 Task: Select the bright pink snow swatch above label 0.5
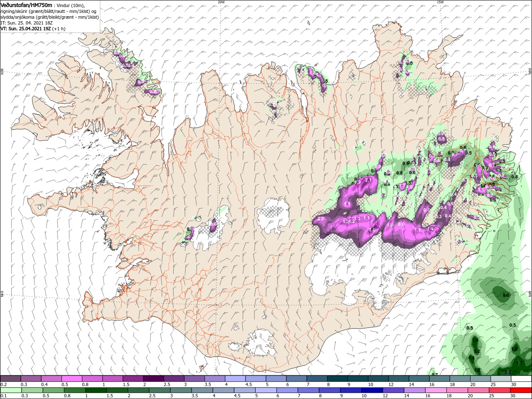tap(71, 379)
